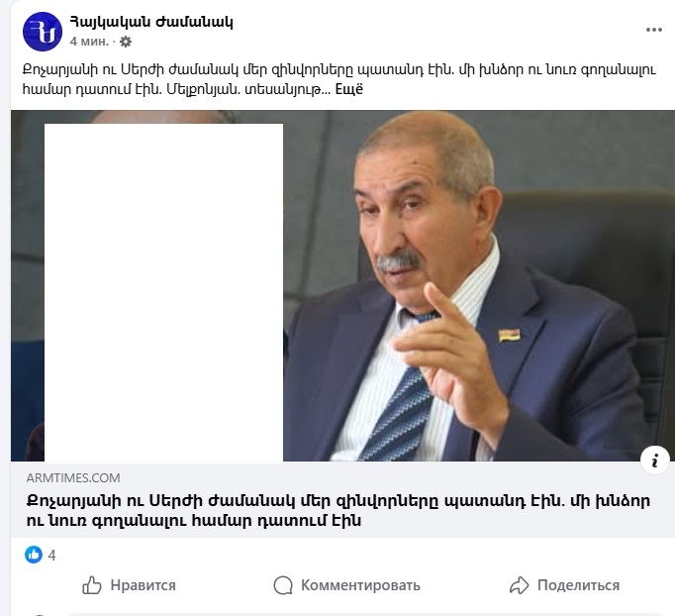
Task: Expand the post text with Ещё
Action: 349,89
